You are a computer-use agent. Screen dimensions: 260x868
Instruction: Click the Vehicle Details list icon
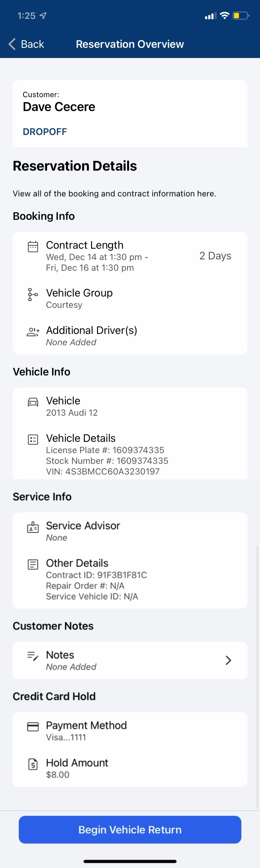[x=33, y=439]
